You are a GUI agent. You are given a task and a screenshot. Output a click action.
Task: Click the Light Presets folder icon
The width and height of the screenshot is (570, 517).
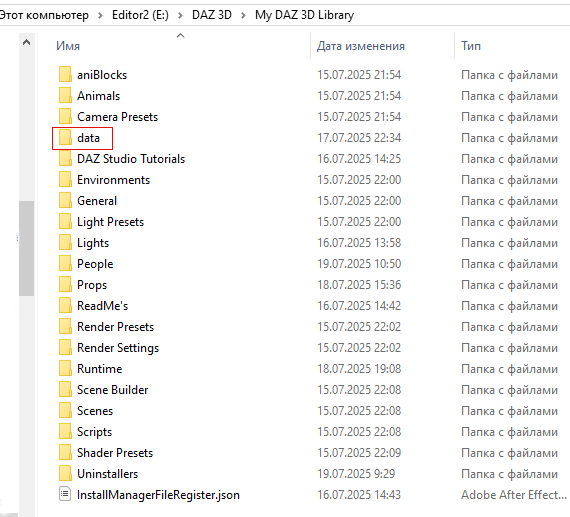click(x=65, y=222)
